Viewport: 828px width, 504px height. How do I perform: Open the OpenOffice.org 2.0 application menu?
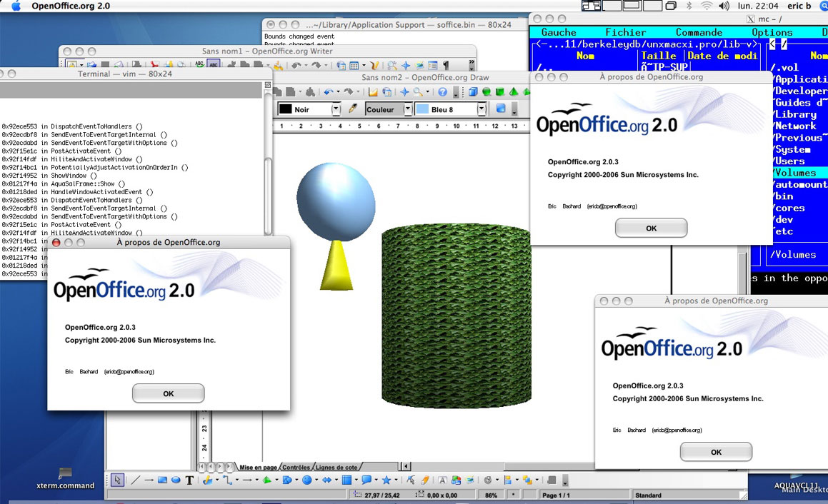point(71,6)
